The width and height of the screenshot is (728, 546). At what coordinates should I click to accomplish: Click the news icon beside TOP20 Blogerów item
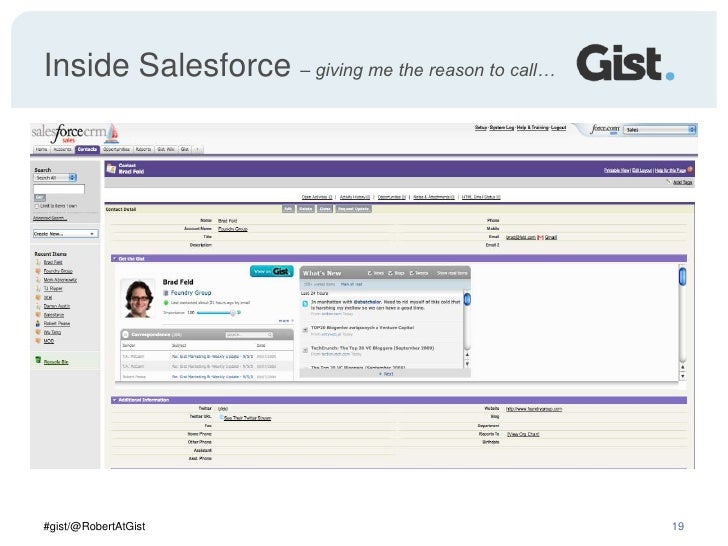(x=305, y=330)
